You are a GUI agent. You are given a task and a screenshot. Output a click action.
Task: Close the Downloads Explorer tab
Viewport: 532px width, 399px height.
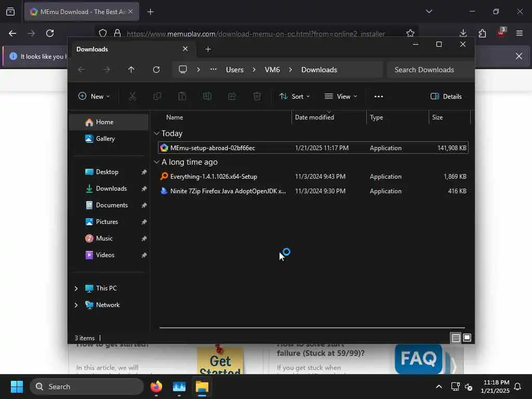click(x=185, y=49)
